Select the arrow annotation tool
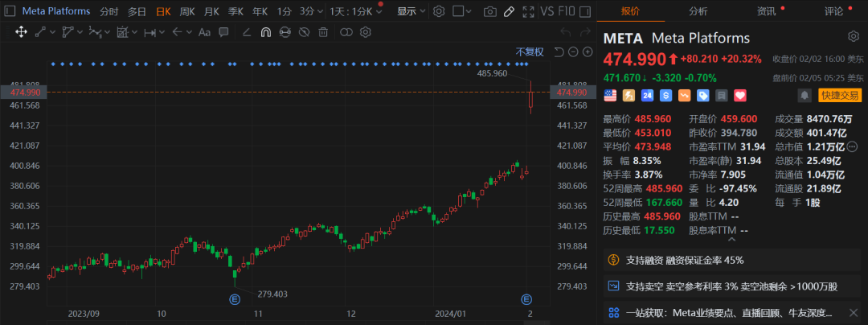This screenshot has height=325, width=868. [177, 32]
